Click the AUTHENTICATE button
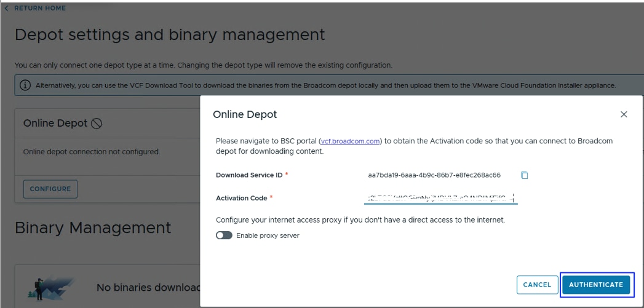Screen dimensions: 644x308 point(596,285)
